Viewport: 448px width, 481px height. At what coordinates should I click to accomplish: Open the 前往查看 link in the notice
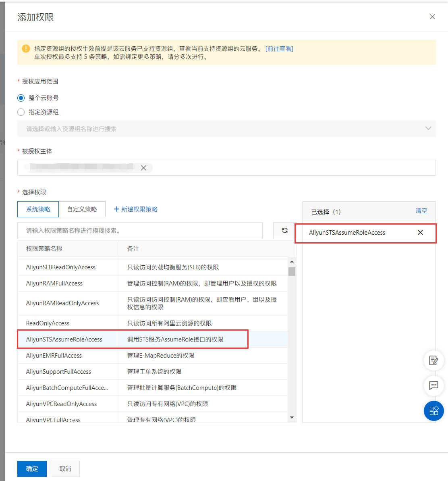point(279,49)
